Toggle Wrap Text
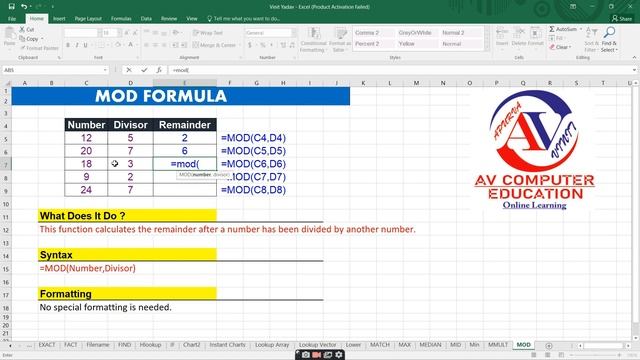 click(208, 33)
